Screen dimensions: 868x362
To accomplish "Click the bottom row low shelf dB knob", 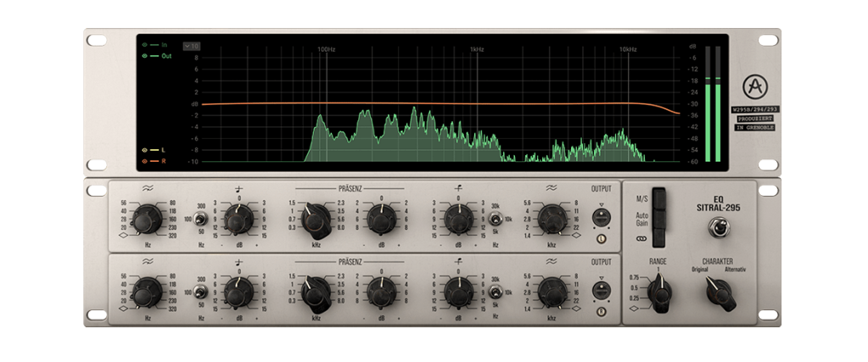I will tap(239, 292).
